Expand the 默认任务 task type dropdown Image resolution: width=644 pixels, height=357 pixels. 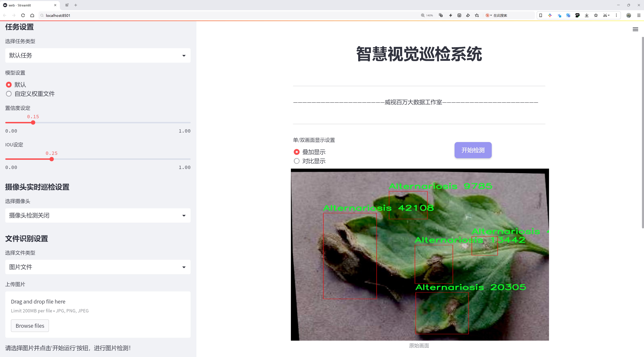[x=98, y=55]
